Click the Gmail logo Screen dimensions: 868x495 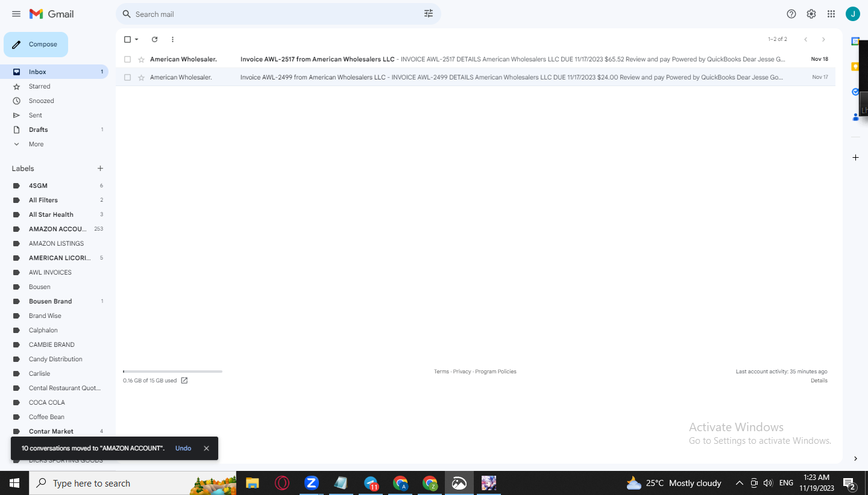(x=51, y=14)
